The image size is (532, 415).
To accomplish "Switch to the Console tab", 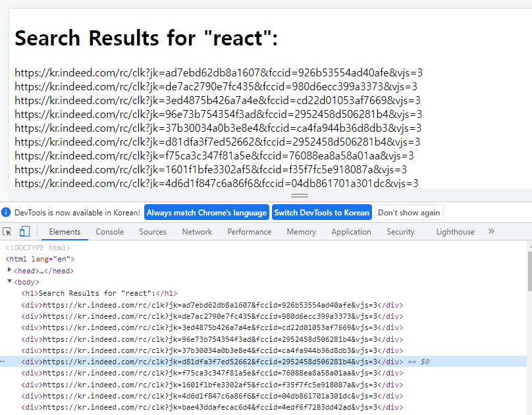I will pos(109,232).
